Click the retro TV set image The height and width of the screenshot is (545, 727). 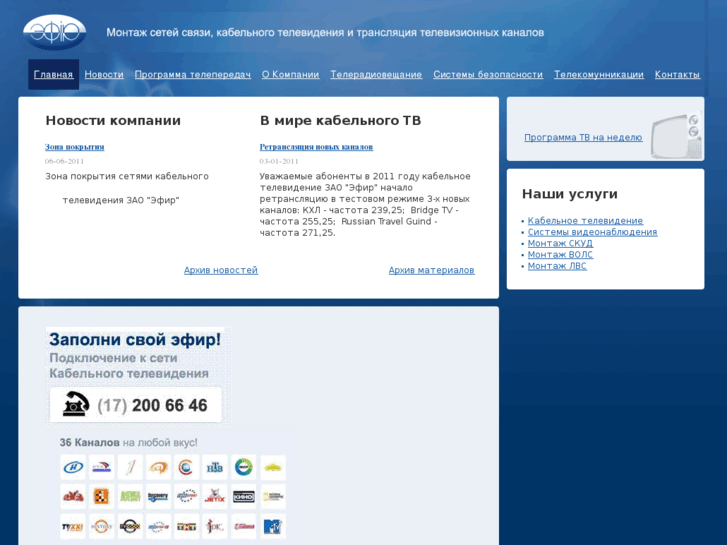pyautogui.click(x=676, y=136)
